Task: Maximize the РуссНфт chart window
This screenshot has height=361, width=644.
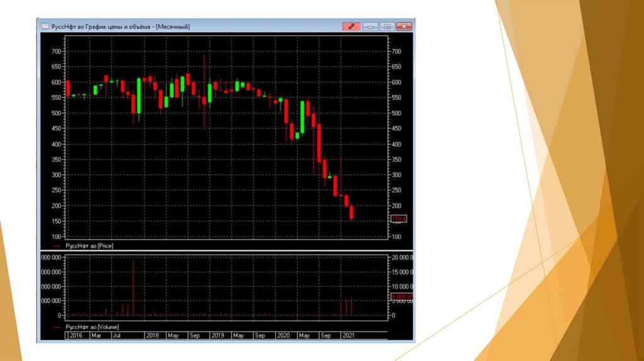Action: point(387,26)
